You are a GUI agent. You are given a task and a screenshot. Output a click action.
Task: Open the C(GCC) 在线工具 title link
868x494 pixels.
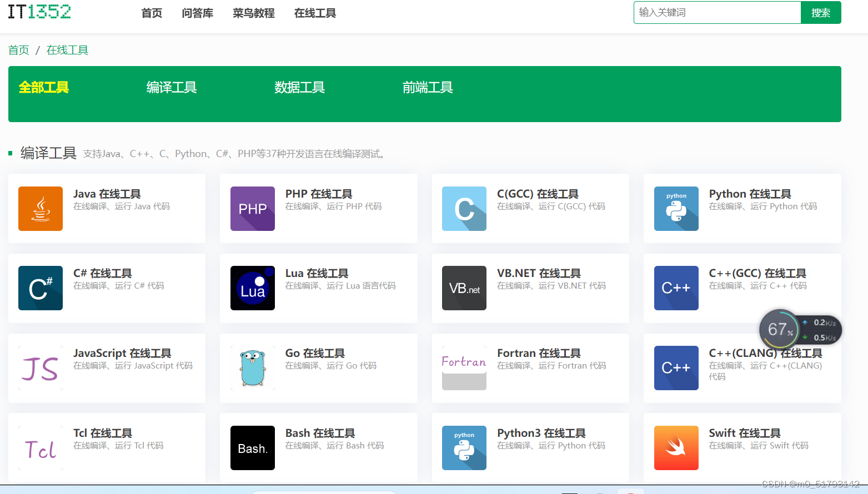click(538, 194)
